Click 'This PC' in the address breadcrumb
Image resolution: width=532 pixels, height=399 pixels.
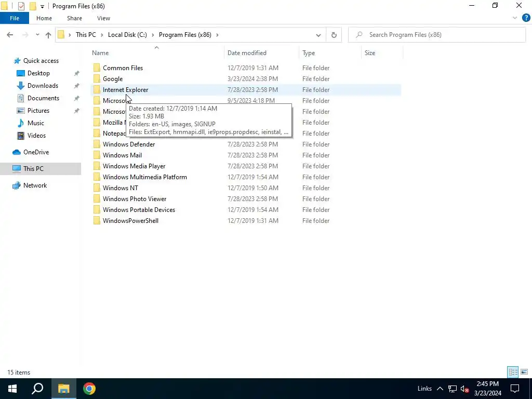click(x=86, y=35)
